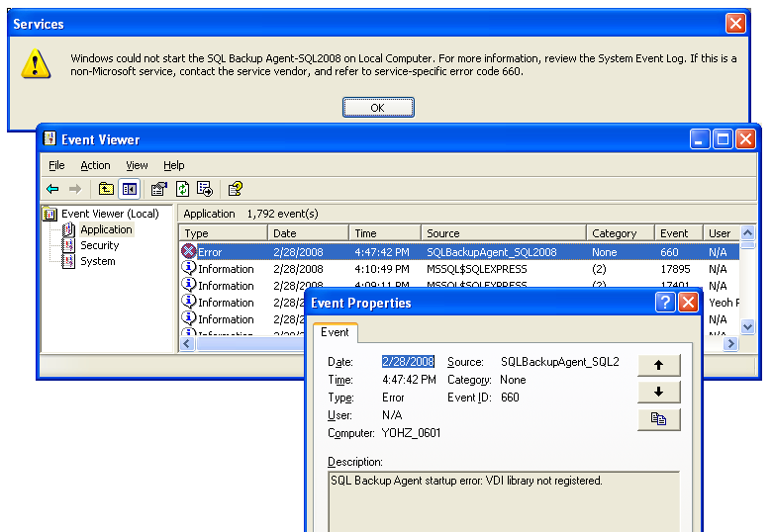773x532 pixels.
Task: Select the Event tab in Event Properties
Action: click(336, 333)
